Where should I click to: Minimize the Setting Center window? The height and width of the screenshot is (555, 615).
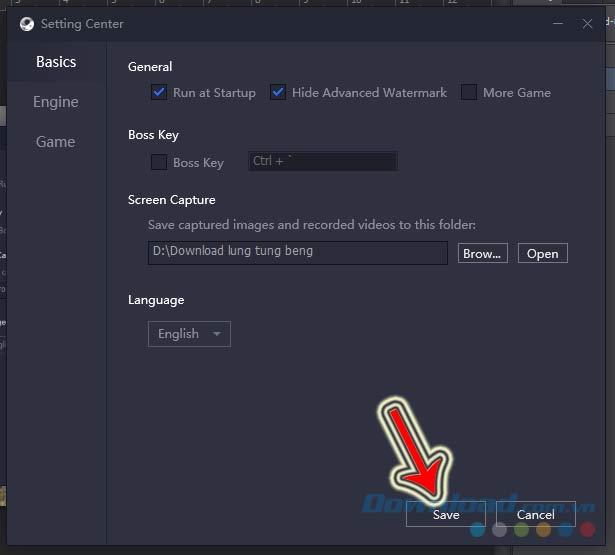[x=556, y=24]
